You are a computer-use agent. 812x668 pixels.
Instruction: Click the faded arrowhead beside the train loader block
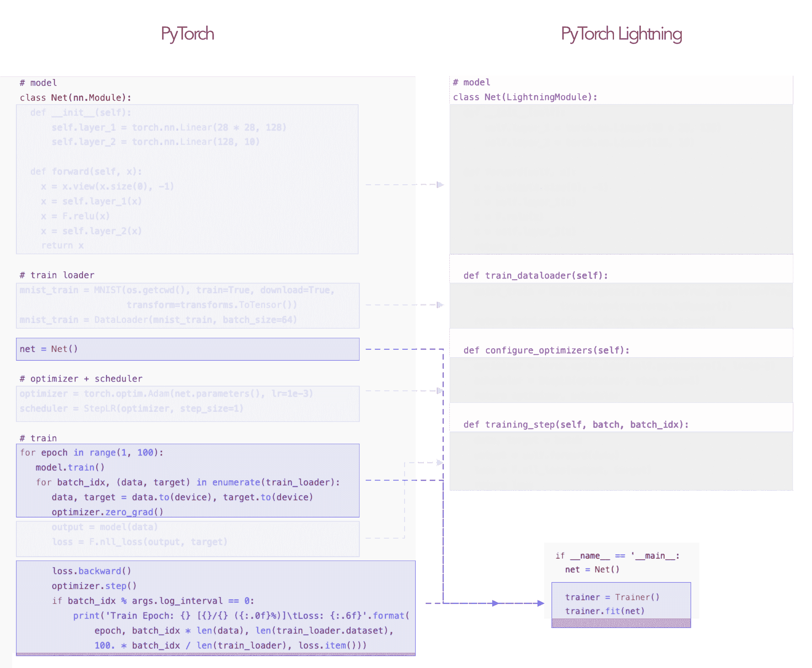(440, 305)
